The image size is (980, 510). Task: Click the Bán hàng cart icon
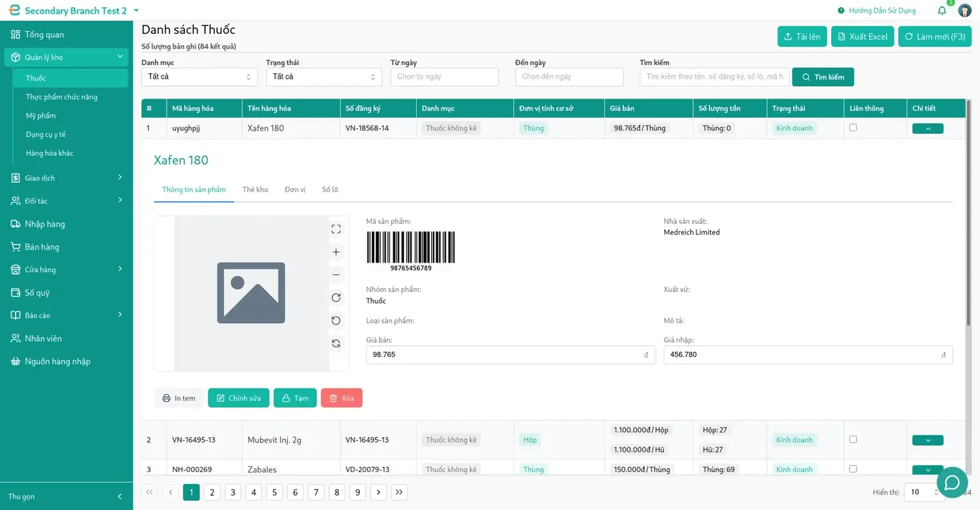(x=16, y=247)
